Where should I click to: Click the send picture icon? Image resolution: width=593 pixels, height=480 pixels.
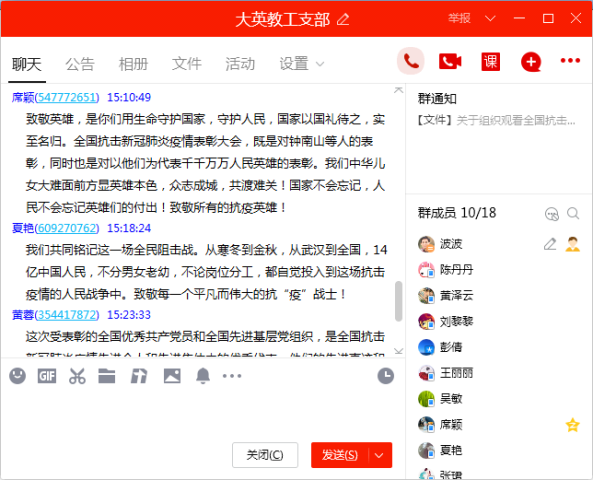172,376
